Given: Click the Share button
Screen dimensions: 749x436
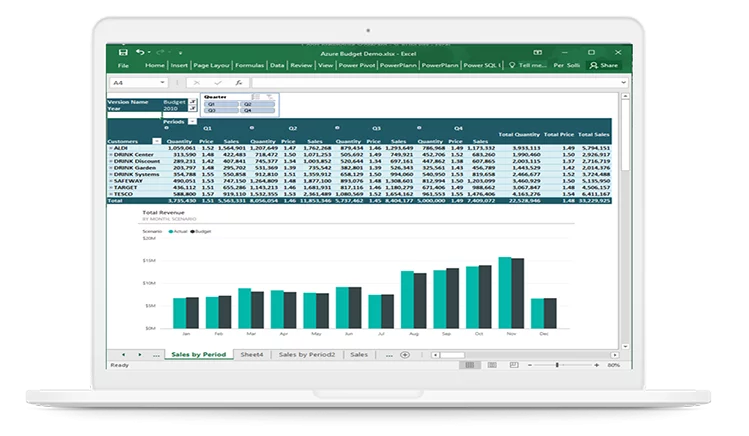Looking at the screenshot, I should 604,65.
